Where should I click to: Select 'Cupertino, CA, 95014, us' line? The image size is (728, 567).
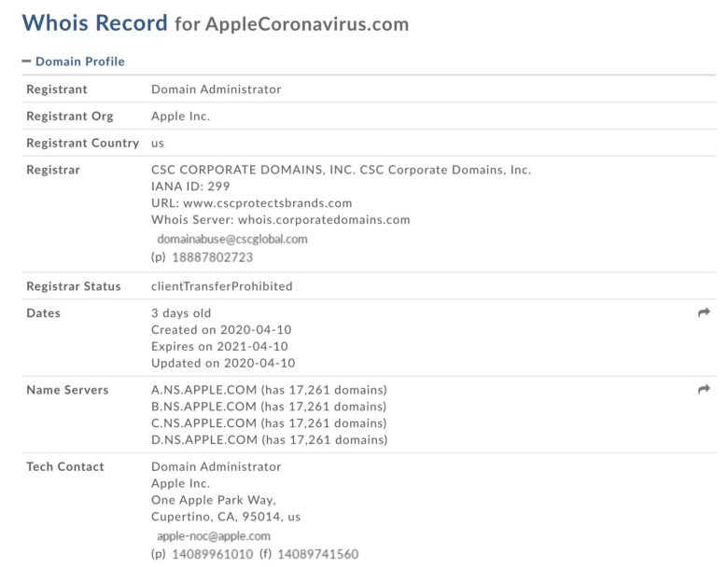point(226,517)
